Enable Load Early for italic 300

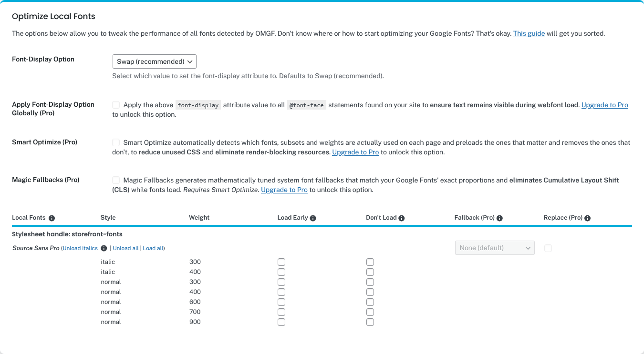(x=281, y=262)
